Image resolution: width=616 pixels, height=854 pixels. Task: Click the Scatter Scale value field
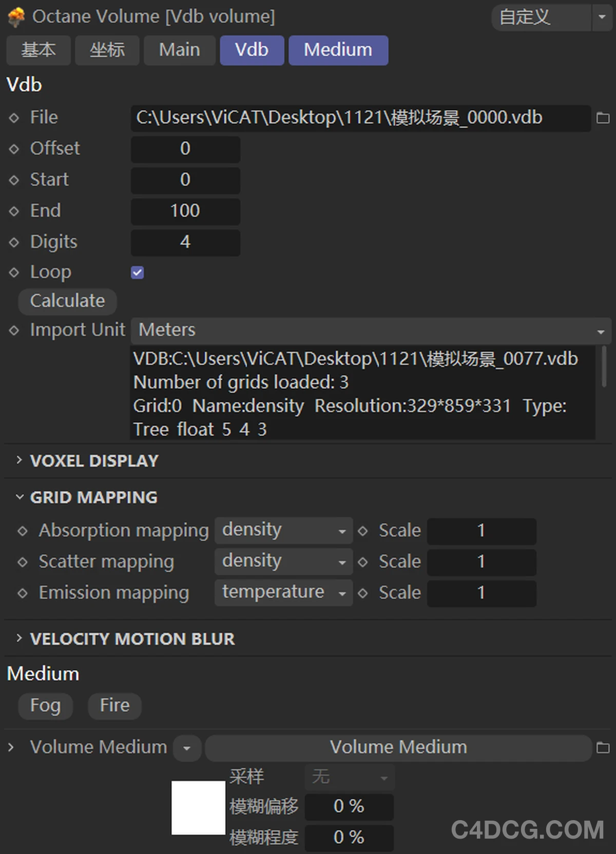[x=482, y=562]
